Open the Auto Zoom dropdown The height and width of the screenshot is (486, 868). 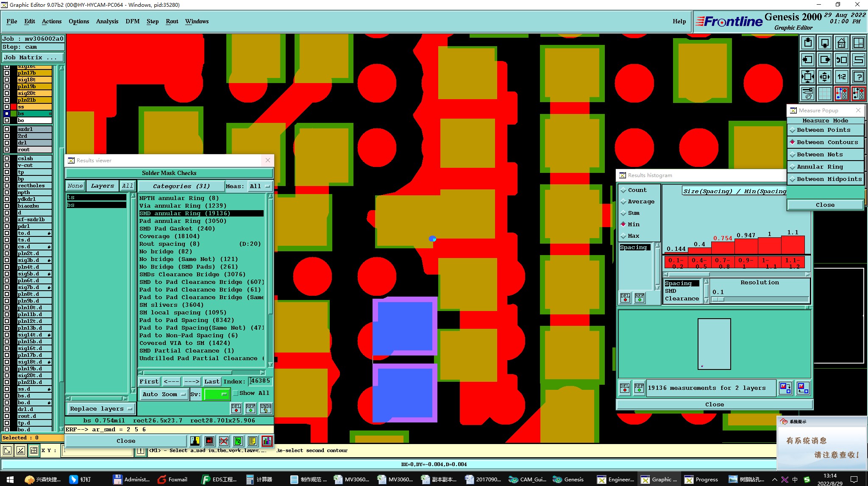[x=164, y=394]
